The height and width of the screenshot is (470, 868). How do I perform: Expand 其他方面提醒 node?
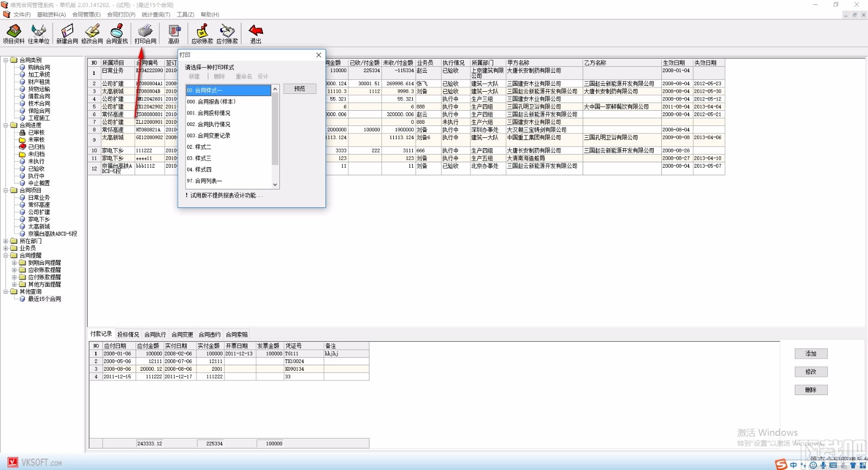click(15, 284)
